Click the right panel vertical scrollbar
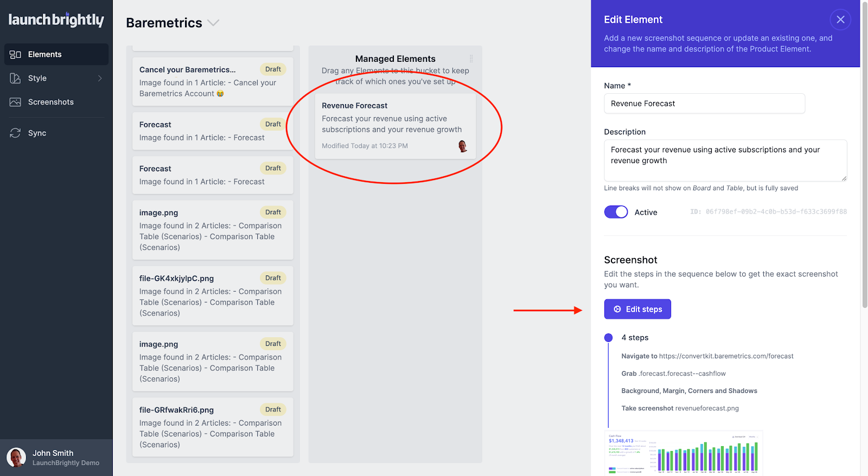This screenshot has width=868, height=476. (x=864, y=163)
